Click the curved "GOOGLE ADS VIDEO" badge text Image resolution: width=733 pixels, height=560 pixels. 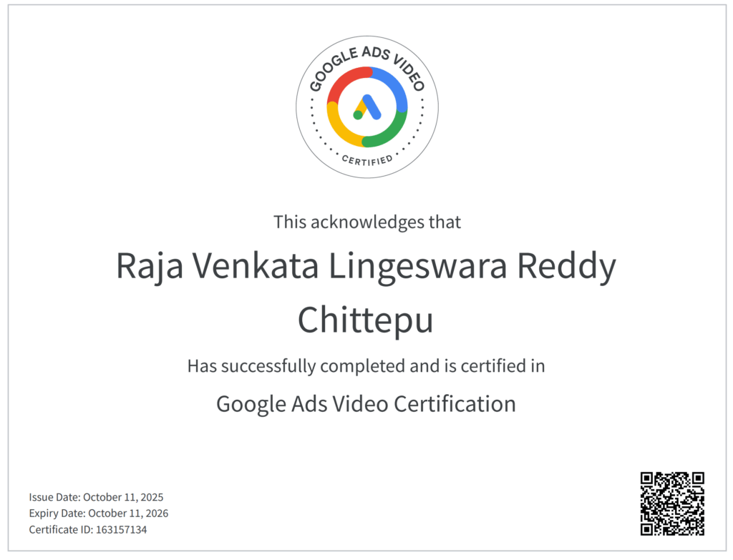coord(366,61)
